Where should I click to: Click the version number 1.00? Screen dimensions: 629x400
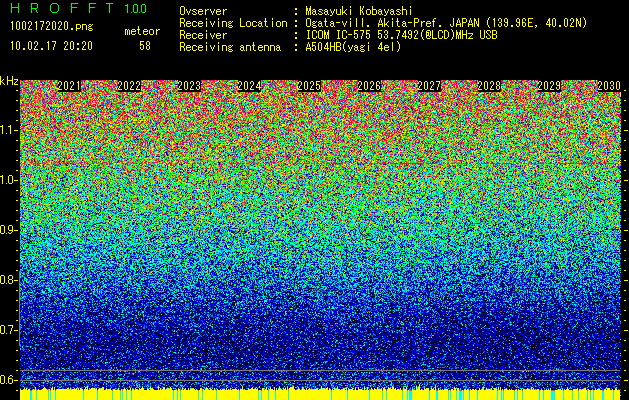coord(136,9)
